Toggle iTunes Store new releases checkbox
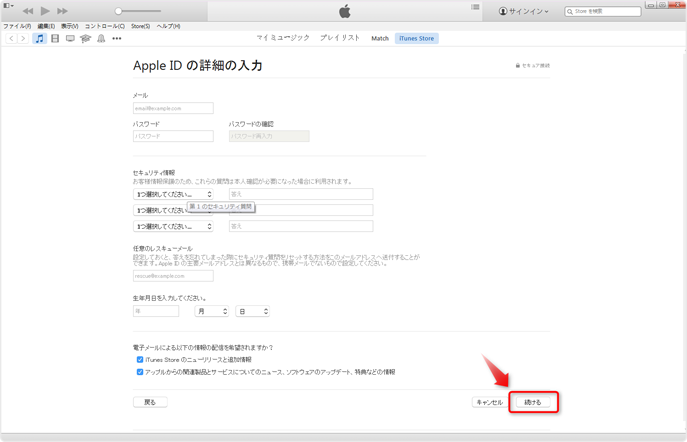Screen dimensions: 687x442 point(140,360)
